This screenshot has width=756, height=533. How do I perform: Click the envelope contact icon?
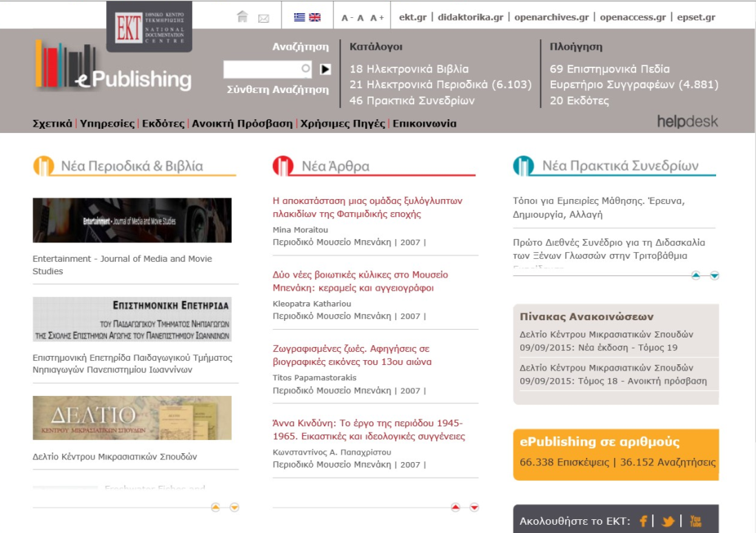click(x=263, y=18)
